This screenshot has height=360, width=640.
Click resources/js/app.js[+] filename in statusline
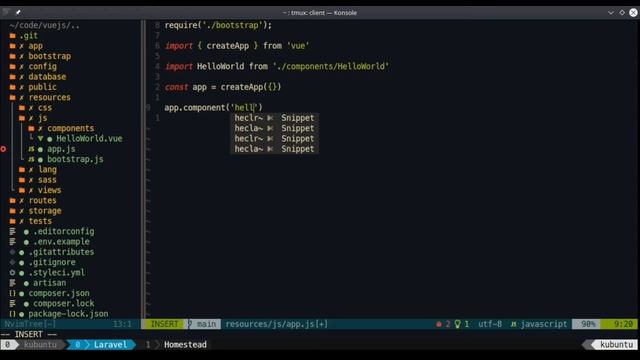tap(276, 324)
